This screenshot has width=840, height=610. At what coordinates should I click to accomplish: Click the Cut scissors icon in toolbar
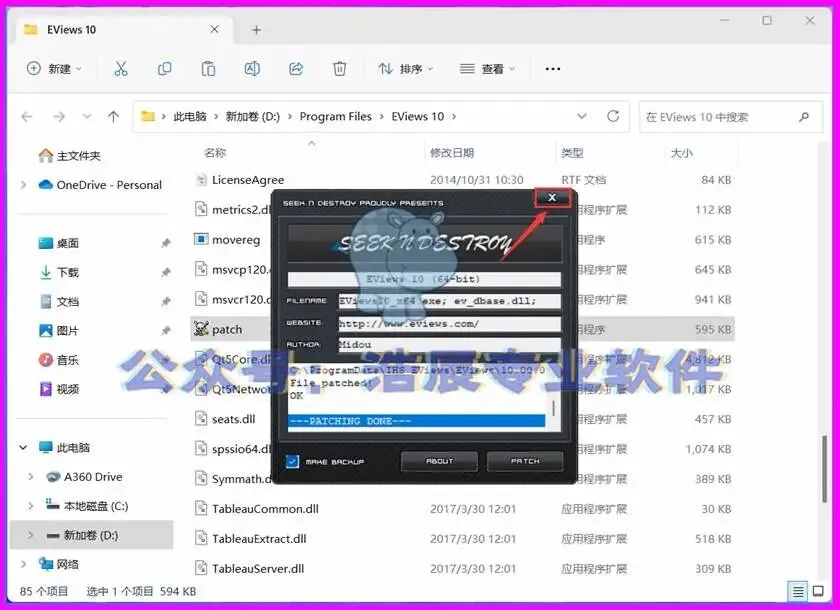(x=121, y=69)
